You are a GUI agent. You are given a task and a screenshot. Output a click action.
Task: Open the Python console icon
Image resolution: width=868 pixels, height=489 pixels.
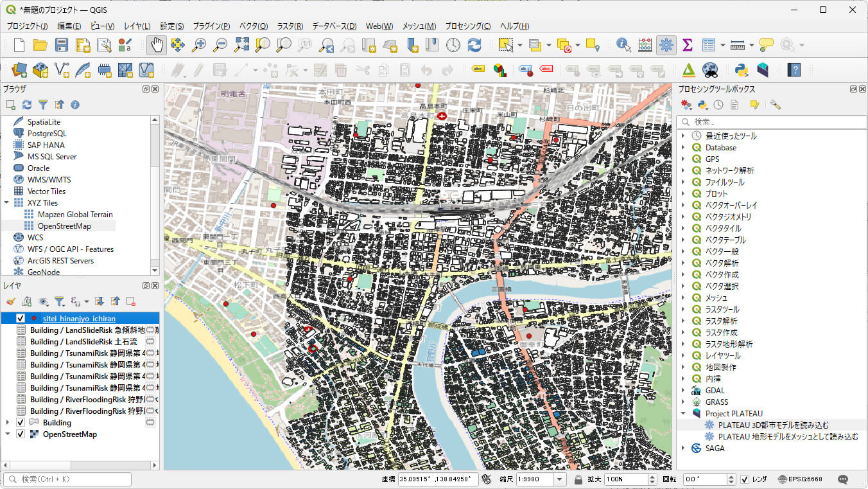(x=742, y=69)
